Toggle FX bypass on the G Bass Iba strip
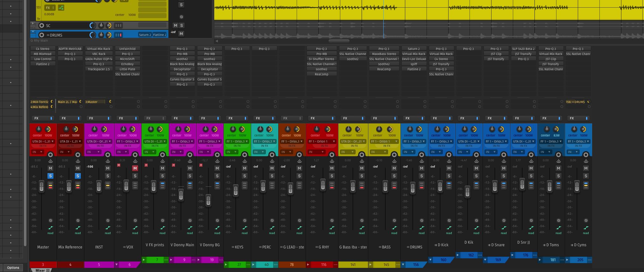Screen dimensions: 644x272 pyautogui.click(x=363, y=118)
